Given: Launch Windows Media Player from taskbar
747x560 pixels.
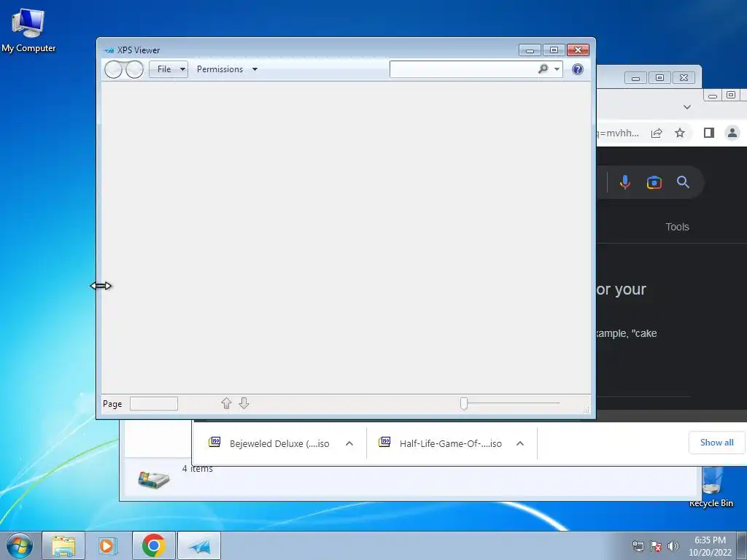Looking at the screenshot, I should point(108,545).
